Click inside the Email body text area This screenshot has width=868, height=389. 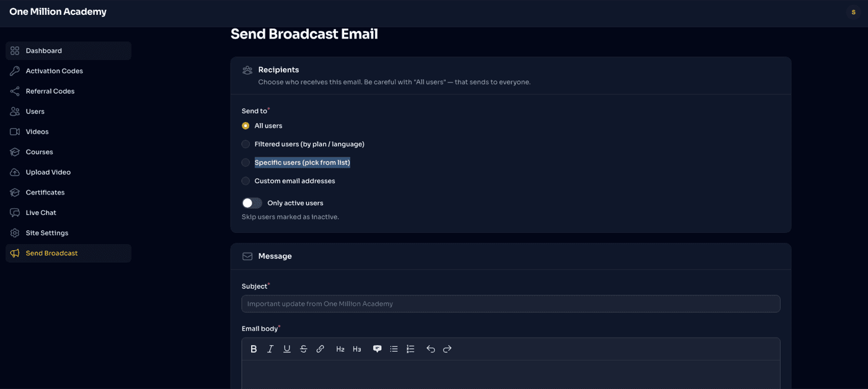coord(511,375)
